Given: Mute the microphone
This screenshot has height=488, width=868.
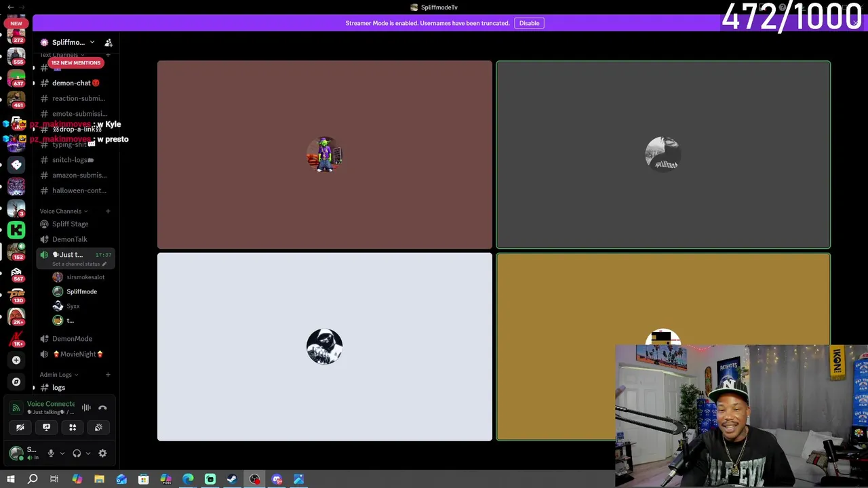Looking at the screenshot, I should [x=51, y=453].
